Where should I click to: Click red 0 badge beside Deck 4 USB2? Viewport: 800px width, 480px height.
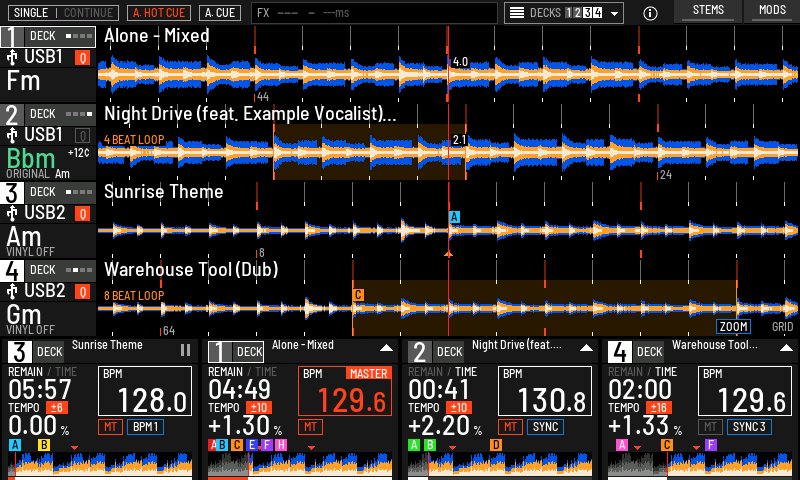[x=83, y=292]
